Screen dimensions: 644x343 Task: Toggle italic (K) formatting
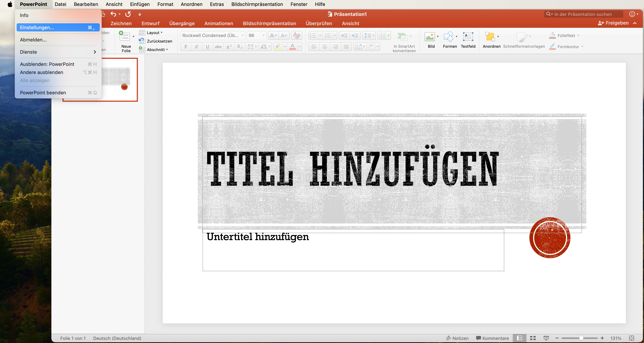click(197, 47)
